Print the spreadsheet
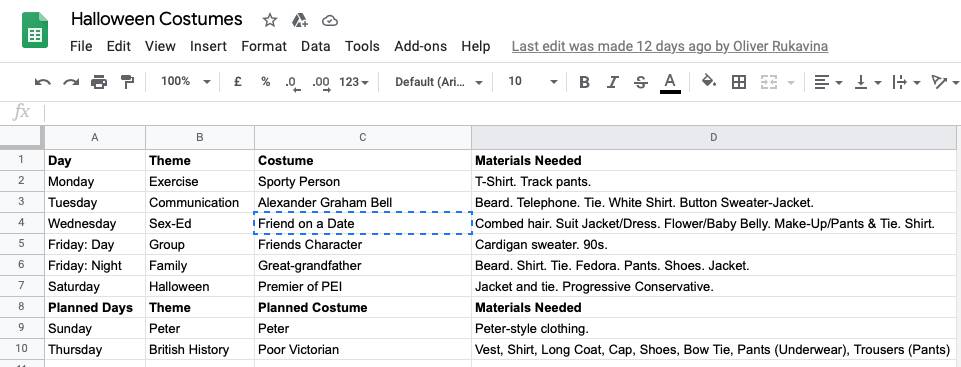The width and height of the screenshot is (961, 367). [x=99, y=81]
